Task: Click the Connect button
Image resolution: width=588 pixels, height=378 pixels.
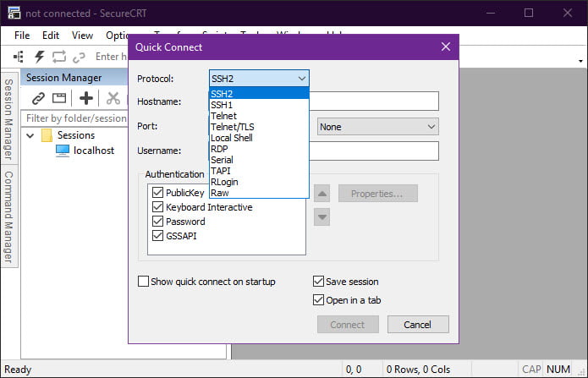Action: pos(348,325)
